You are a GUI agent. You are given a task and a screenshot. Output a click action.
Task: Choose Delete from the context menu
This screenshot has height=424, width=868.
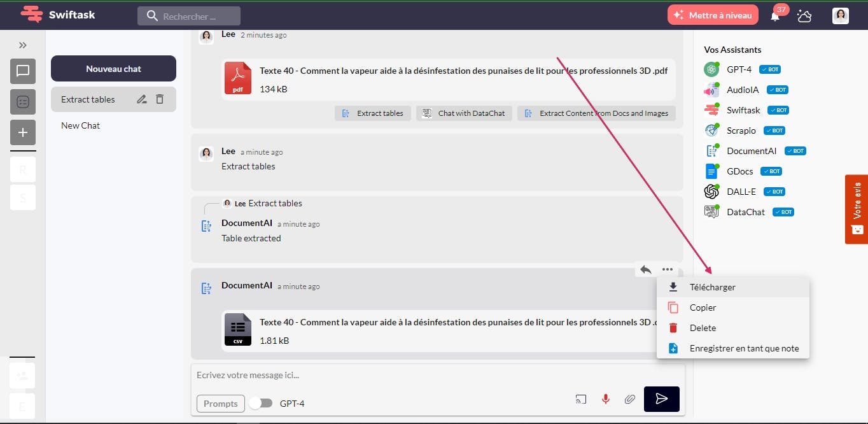pos(733,328)
